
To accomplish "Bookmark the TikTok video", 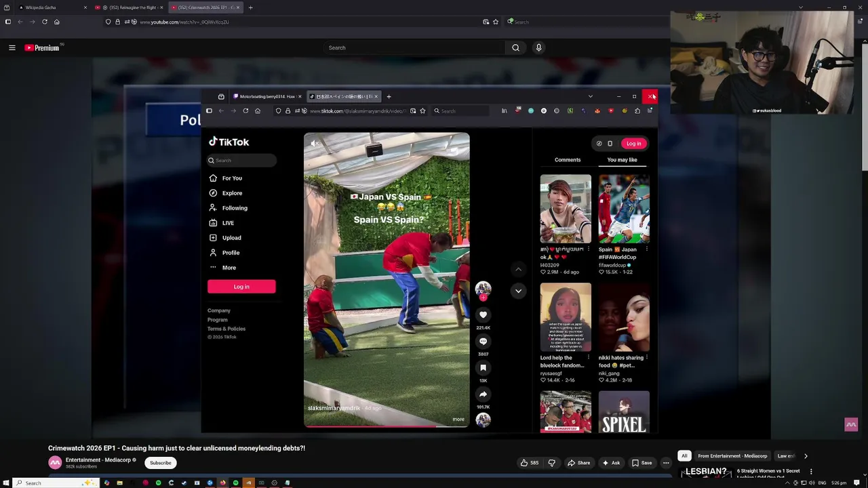I will [x=483, y=367].
